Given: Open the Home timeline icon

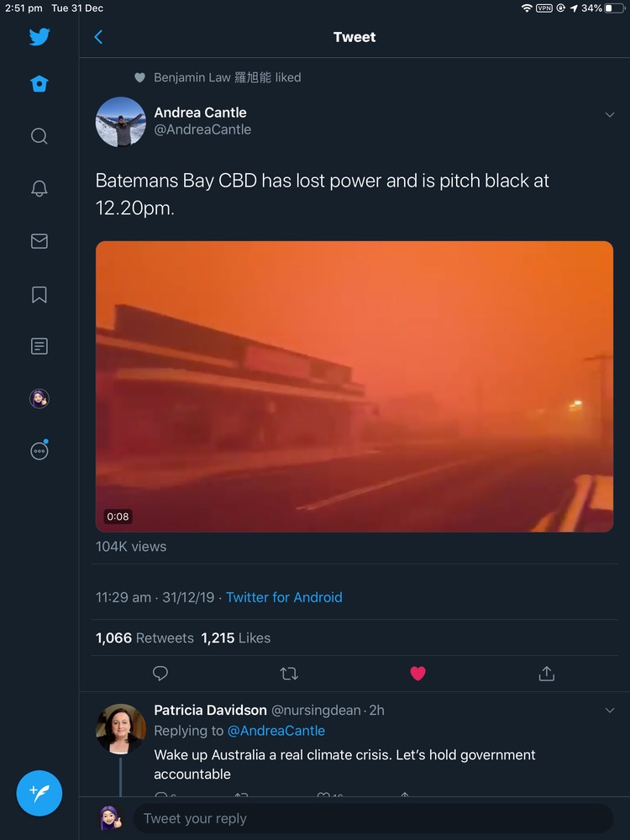Looking at the screenshot, I should pyautogui.click(x=39, y=84).
